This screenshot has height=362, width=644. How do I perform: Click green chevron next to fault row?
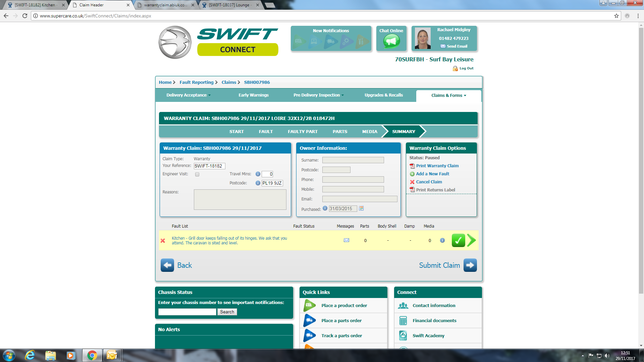pos(471,240)
